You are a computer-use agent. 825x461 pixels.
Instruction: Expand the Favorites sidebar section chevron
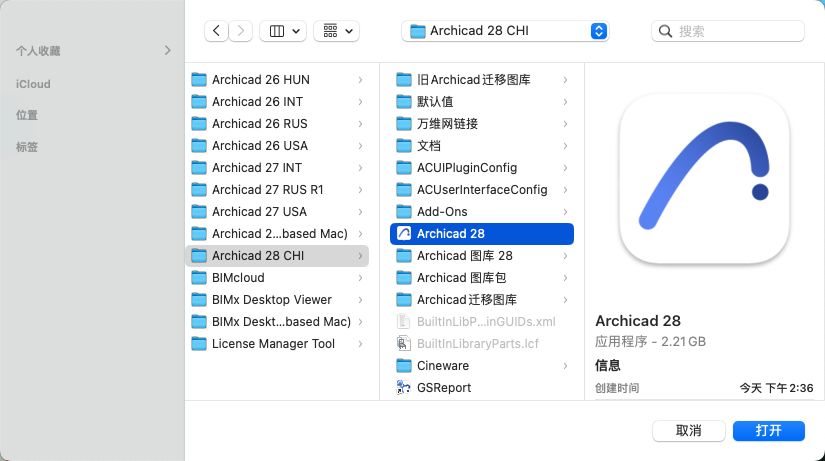[x=167, y=51]
